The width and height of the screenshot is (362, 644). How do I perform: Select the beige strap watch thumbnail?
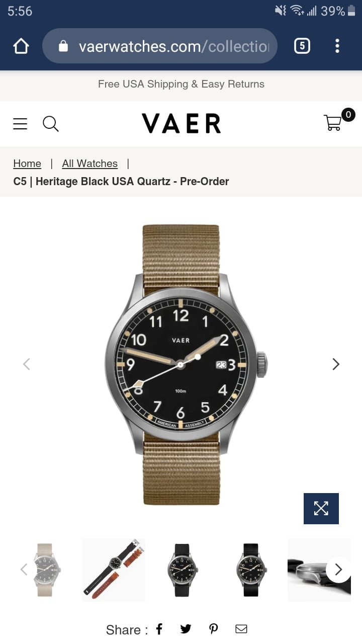[45, 570]
